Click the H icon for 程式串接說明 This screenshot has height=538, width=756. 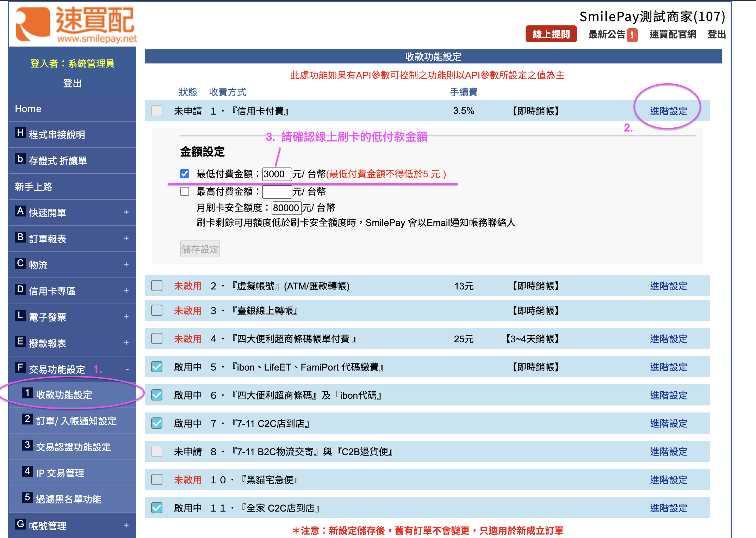pos(20,133)
